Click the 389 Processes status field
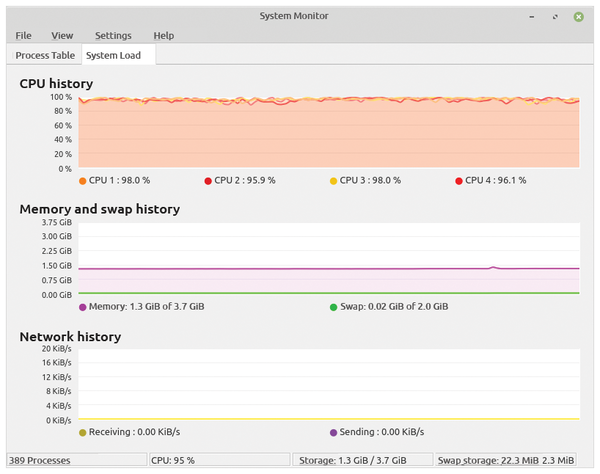 pyautogui.click(x=77, y=460)
